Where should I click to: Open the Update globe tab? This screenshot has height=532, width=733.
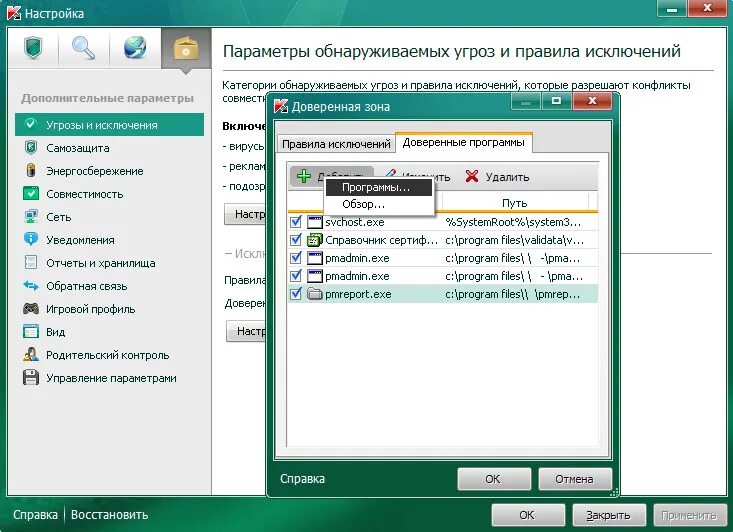(135, 48)
